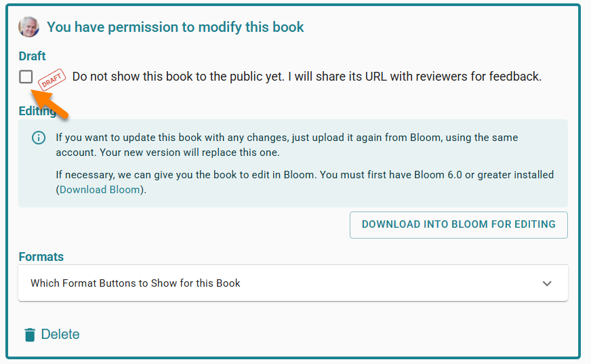591x364 pixels.
Task: Click Download Into Bloom For Editing button
Action: (x=458, y=224)
